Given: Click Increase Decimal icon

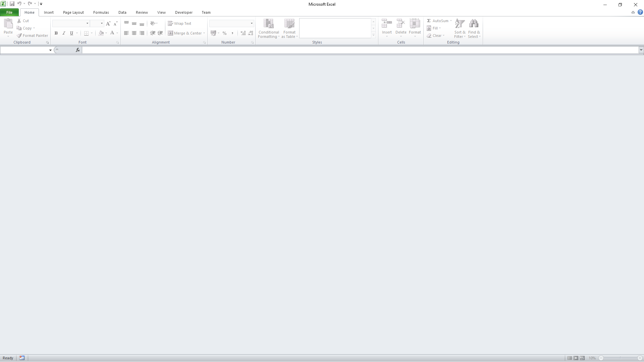Looking at the screenshot, I should pyautogui.click(x=243, y=33).
